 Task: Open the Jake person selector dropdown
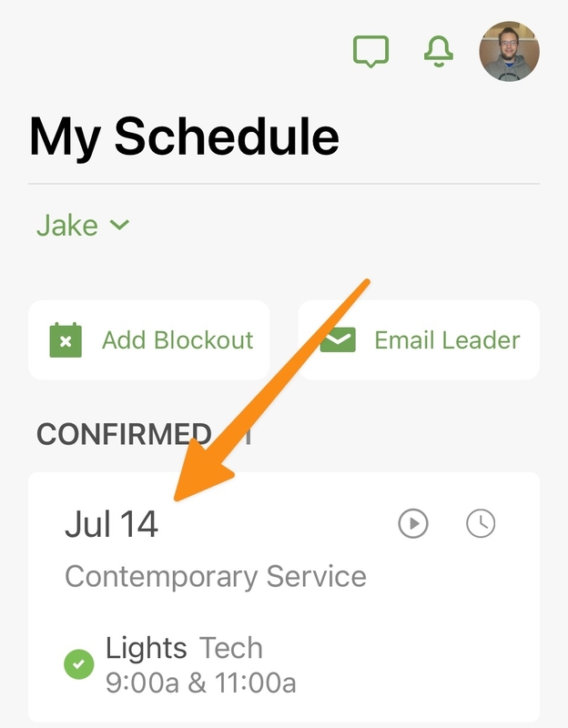80,224
